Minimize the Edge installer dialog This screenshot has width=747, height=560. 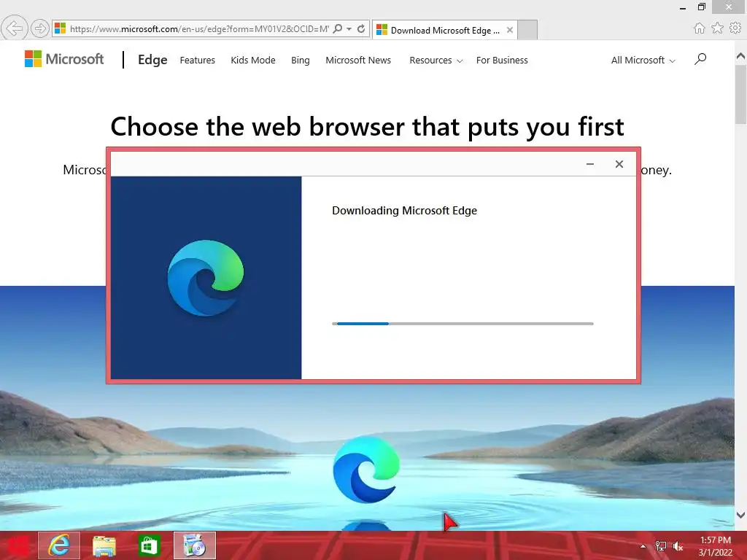pyautogui.click(x=589, y=164)
